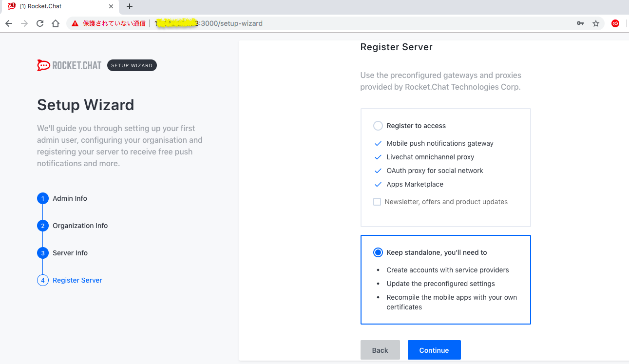Viewport: 629px width, 364px height.
Task: Click the browser home icon
Action: click(x=56, y=23)
